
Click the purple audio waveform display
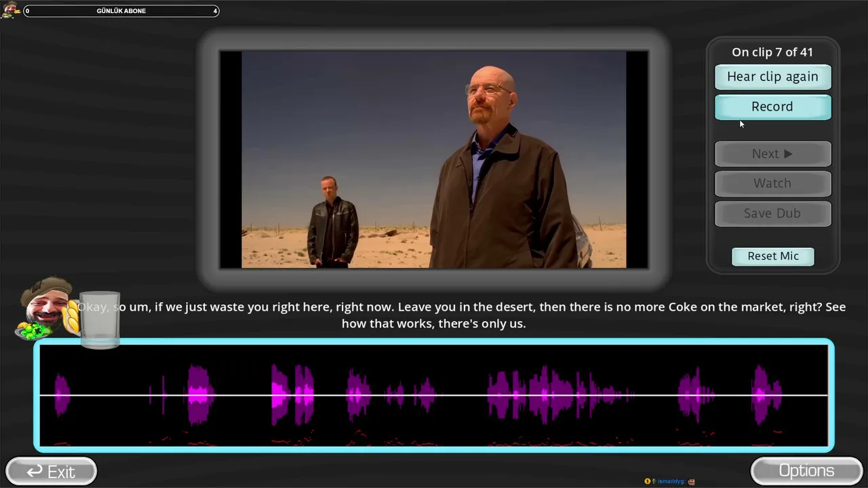coord(434,395)
